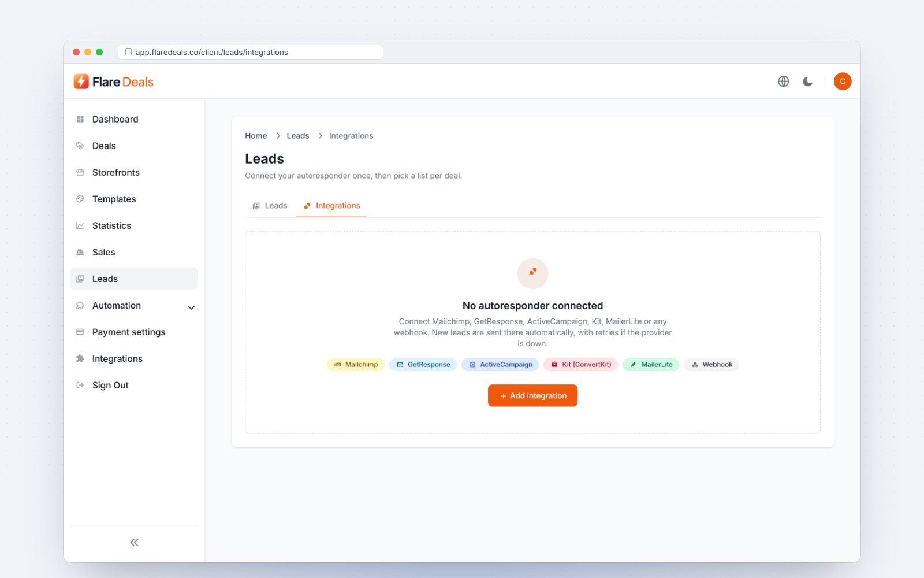Screen dimensions: 924x578
Task: Click 'No autoresponder connected' heading
Action: point(532,306)
